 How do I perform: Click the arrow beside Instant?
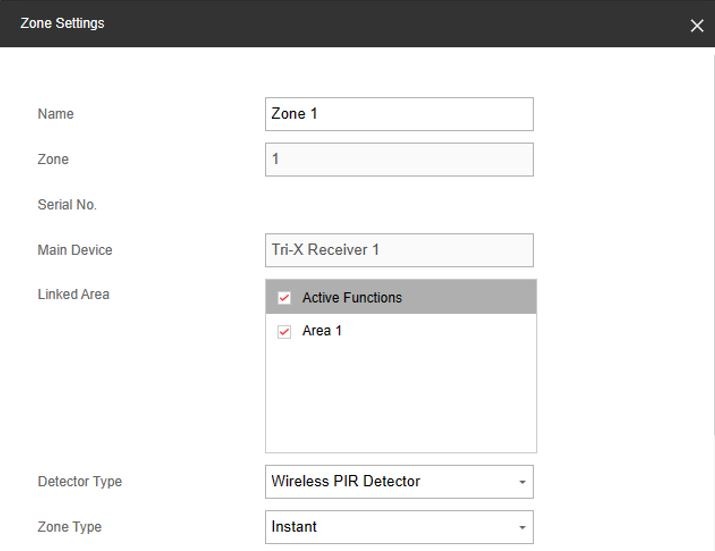pyautogui.click(x=523, y=527)
